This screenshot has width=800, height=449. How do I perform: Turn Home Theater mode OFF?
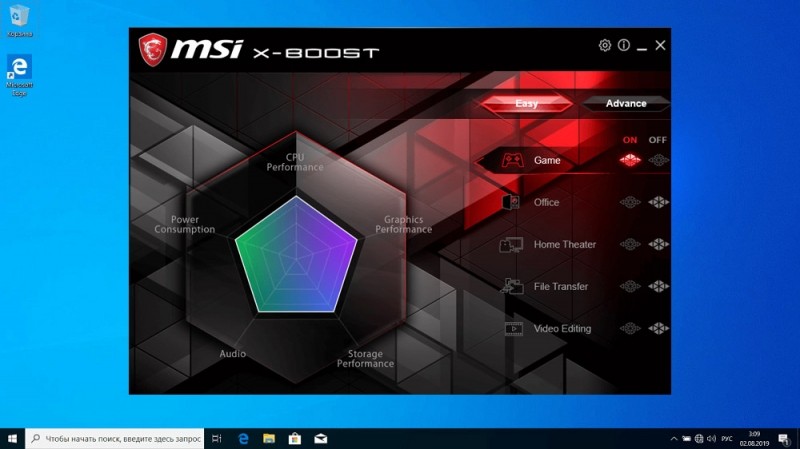[658, 244]
